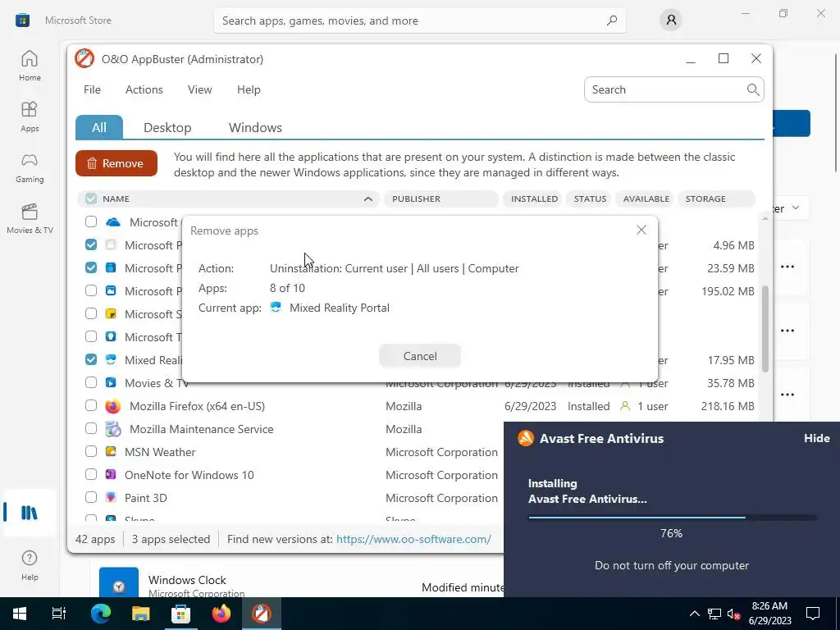840x630 pixels.
Task: Click the Movies & TV app icon in list
Action: pyautogui.click(x=111, y=382)
